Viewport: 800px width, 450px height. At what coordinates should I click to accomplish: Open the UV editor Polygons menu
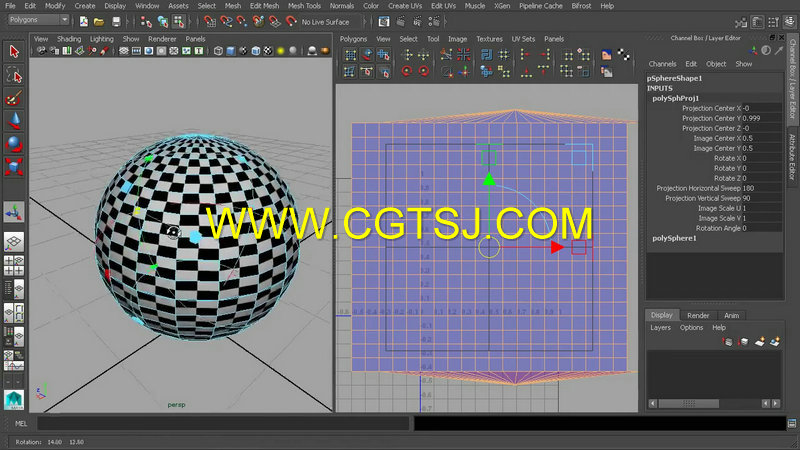[x=353, y=39]
